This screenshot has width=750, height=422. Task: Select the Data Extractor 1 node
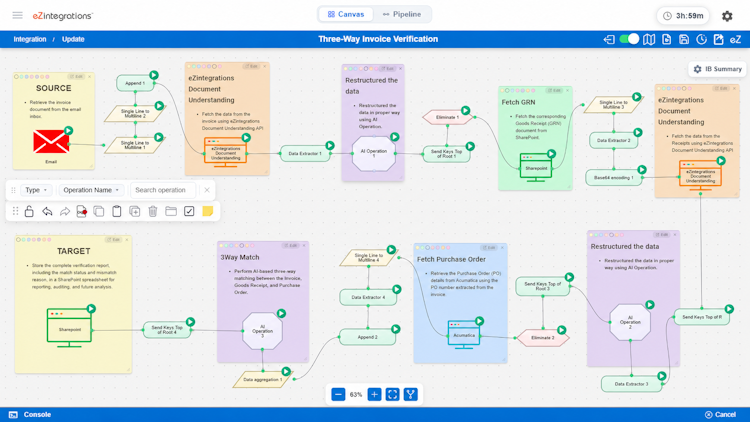(305, 154)
